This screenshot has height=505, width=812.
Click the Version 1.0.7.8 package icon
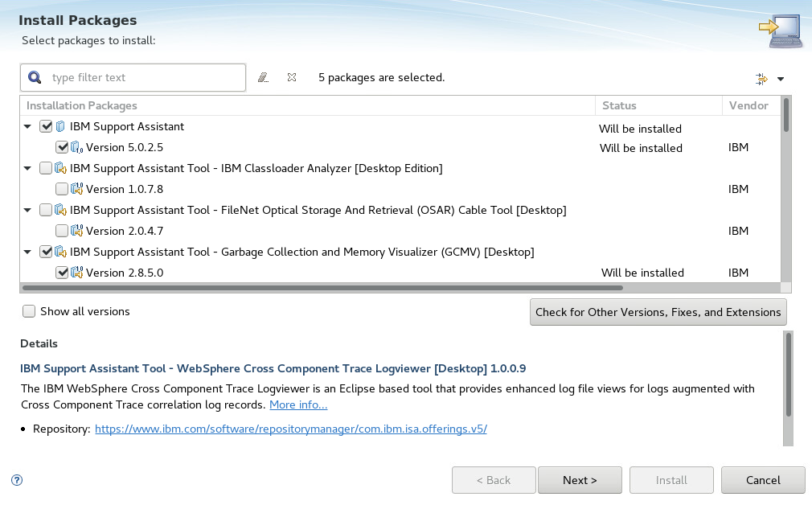(x=76, y=189)
